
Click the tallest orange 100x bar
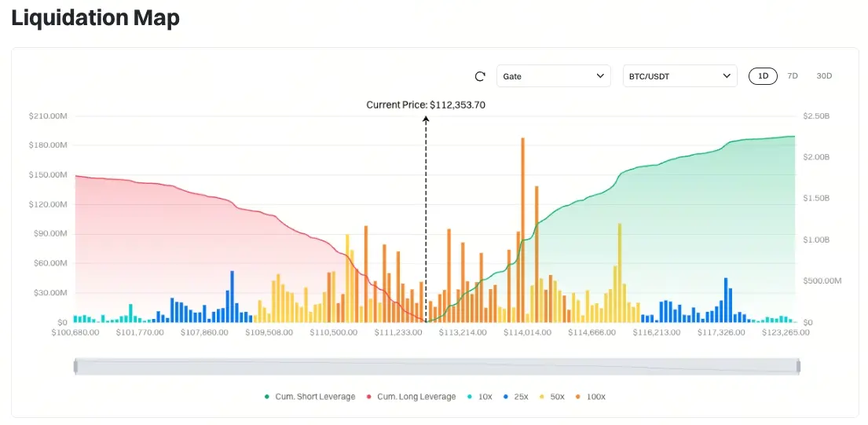522,230
